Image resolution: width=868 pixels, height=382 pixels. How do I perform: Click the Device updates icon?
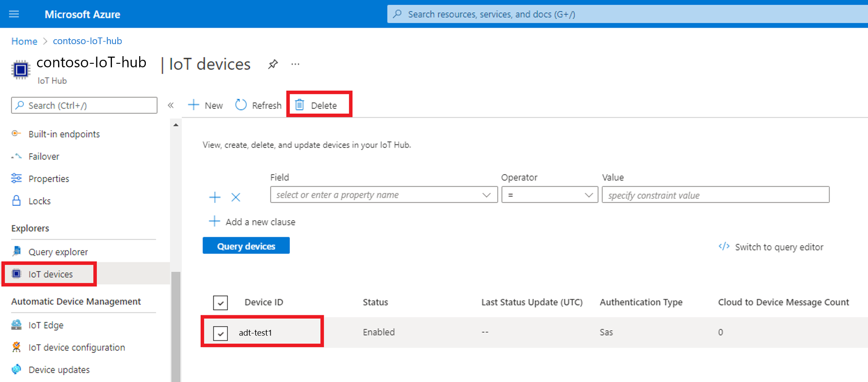17,369
